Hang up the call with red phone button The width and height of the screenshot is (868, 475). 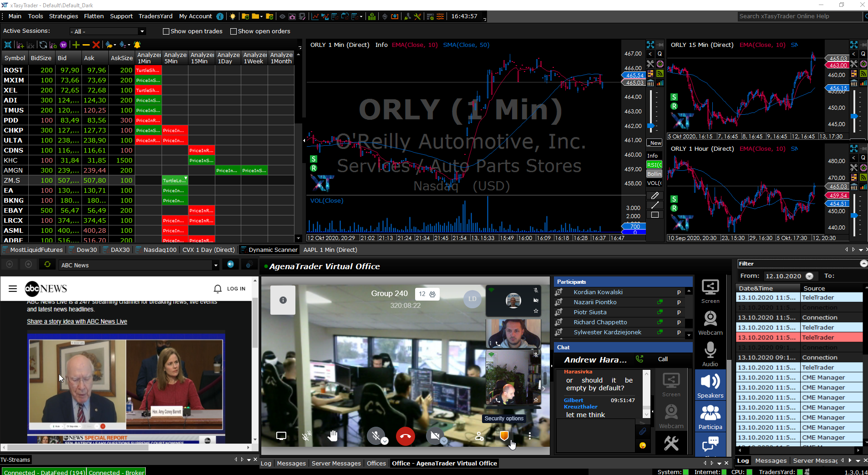pos(405,436)
